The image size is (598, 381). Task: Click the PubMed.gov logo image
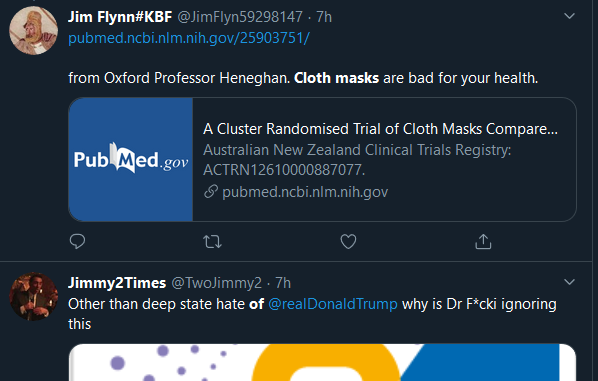coord(131,159)
